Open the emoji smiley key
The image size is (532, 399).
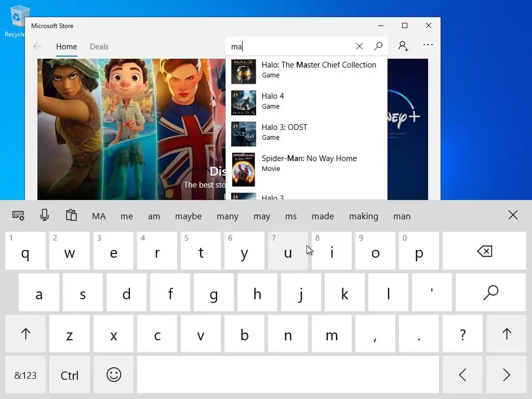pos(114,375)
